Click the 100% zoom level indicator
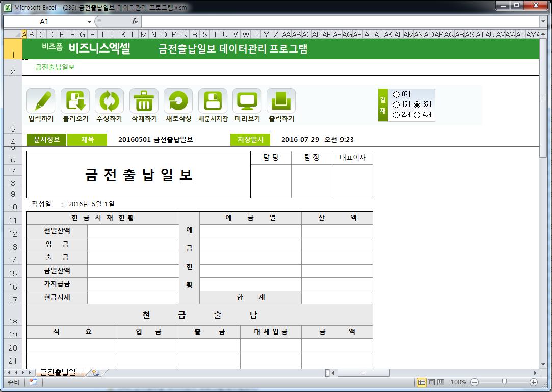This screenshot has width=552, height=392. pos(458,382)
